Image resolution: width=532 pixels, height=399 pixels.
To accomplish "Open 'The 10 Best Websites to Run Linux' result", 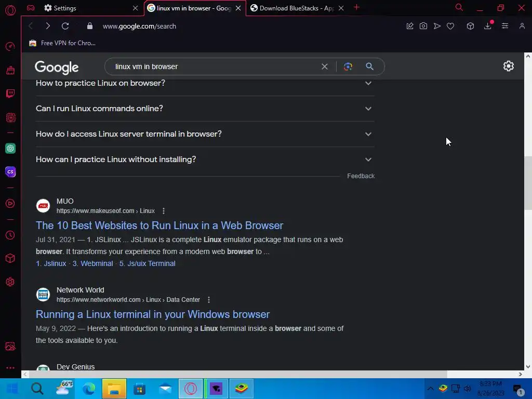I will [x=159, y=225].
